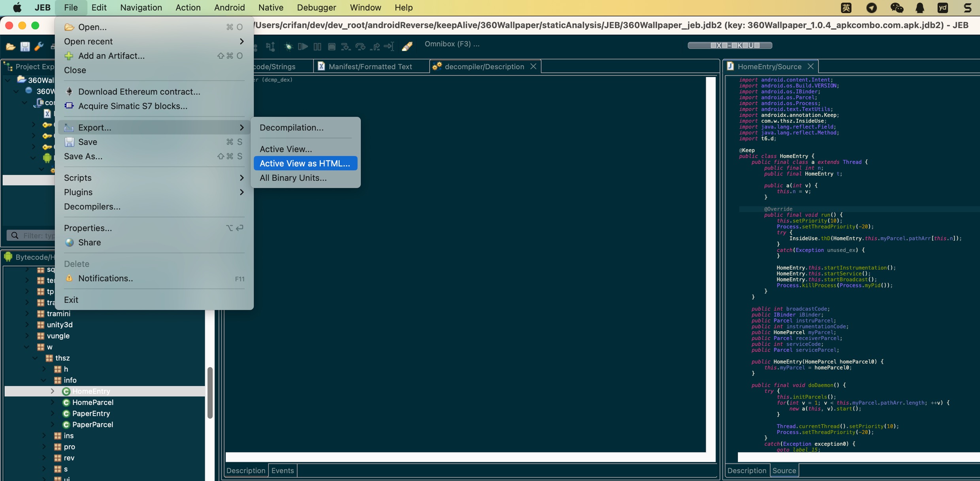The width and height of the screenshot is (980, 481).
Task: Collapse the 'info' package node
Action: point(44,380)
